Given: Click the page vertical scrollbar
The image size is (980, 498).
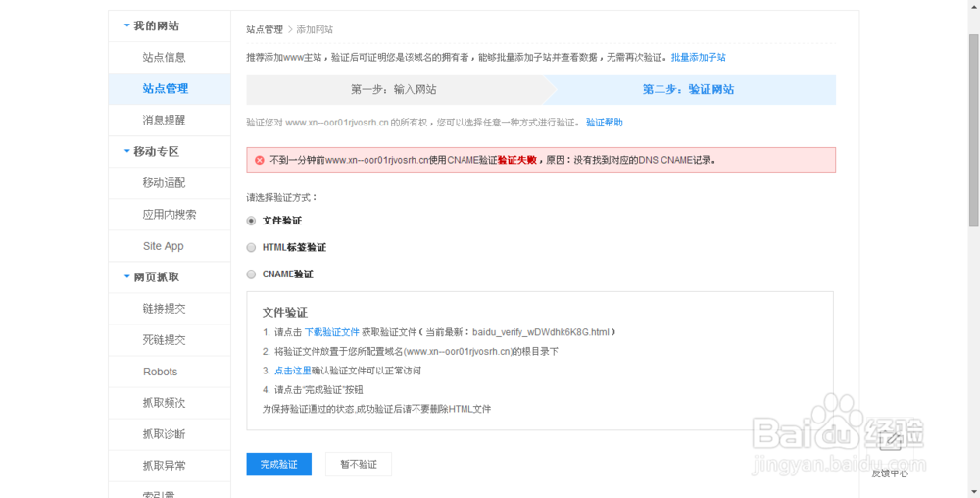Looking at the screenshot, I should click(974, 131).
